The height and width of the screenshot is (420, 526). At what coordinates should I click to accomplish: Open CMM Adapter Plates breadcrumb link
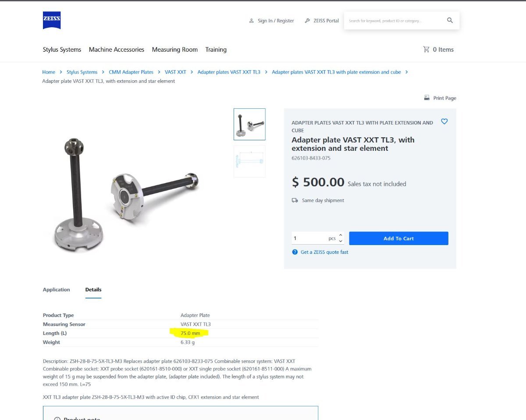click(131, 72)
